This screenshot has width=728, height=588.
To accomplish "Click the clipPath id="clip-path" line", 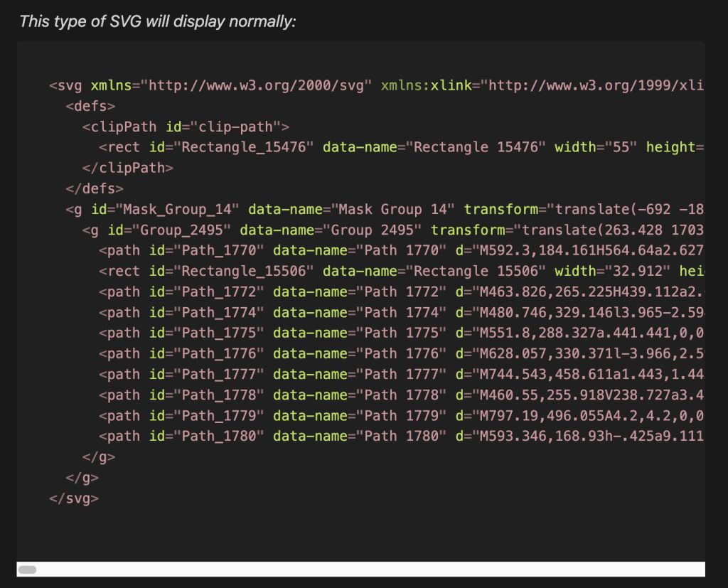I will point(186,127).
